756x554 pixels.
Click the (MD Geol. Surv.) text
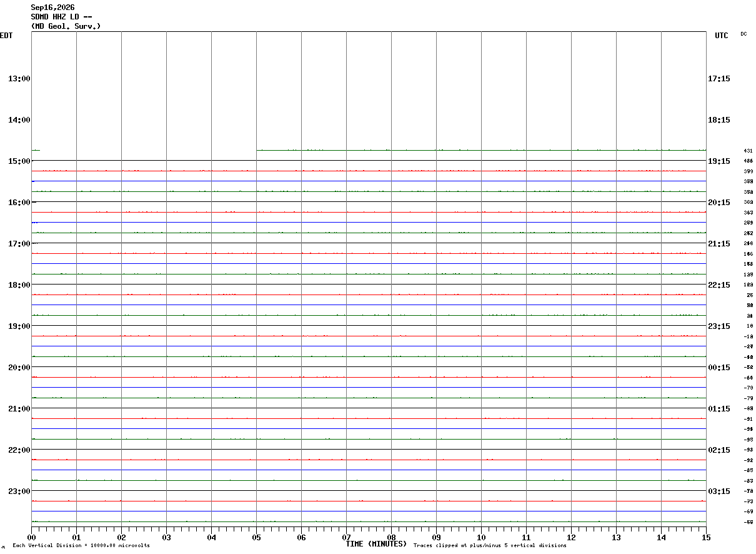pos(66,26)
